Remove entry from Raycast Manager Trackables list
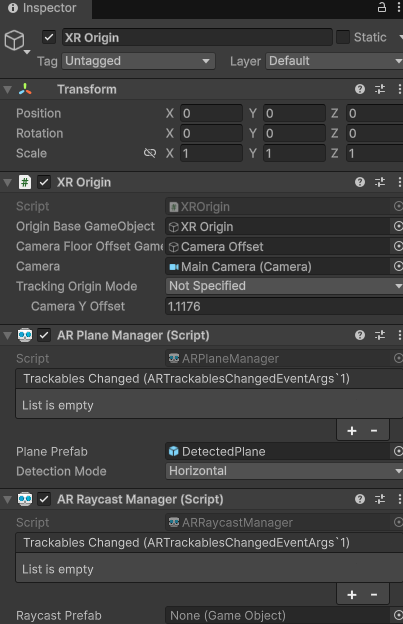Viewport: 403px width, 624px height. (x=374, y=595)
